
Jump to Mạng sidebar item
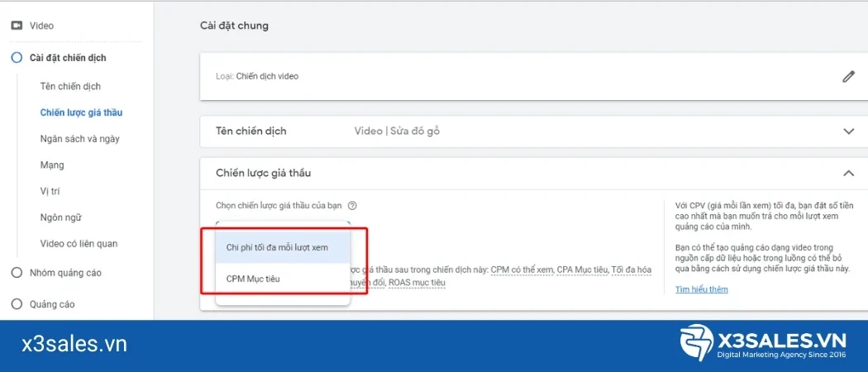(52, 165)
